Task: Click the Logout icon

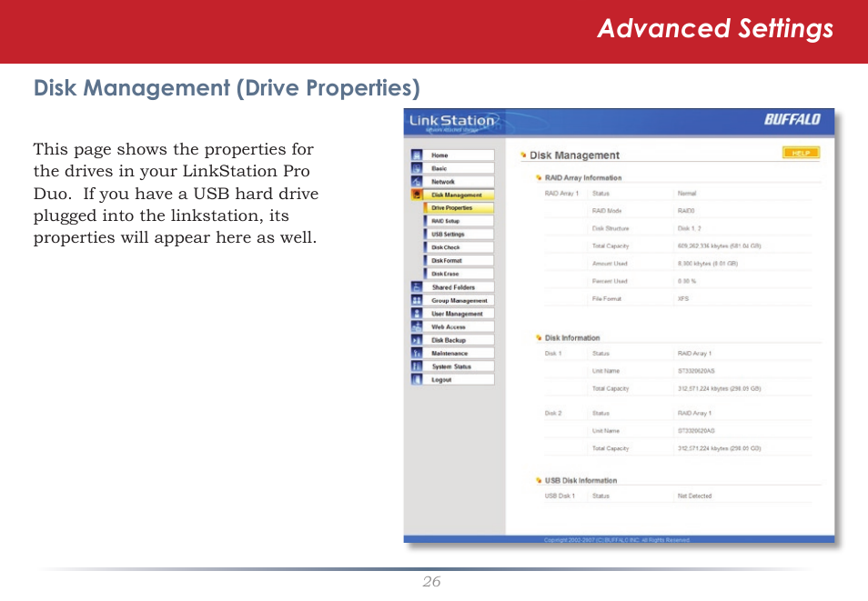Action: click(x=417, y=380)
